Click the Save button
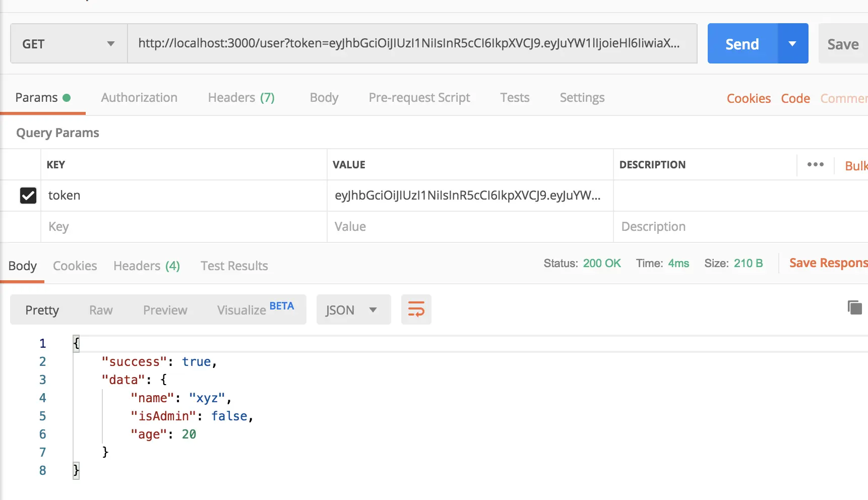Viewport: 868px width, 500px height. click(843, 44)
